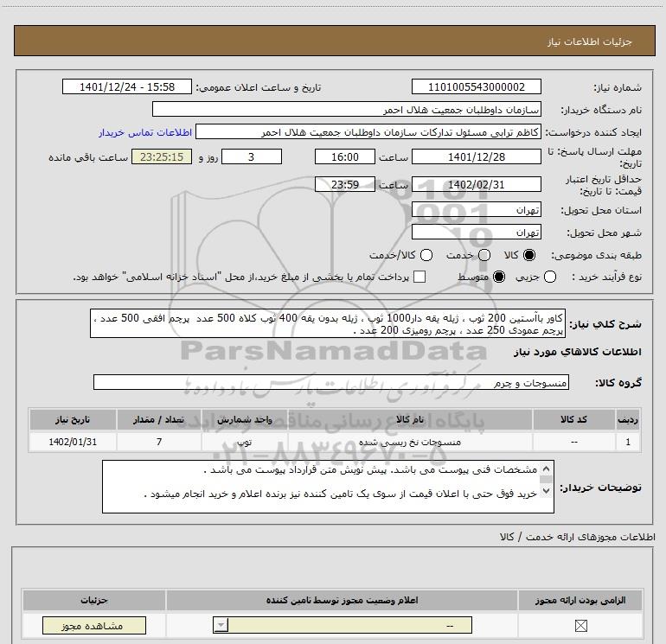Click delivery province field تهران
Screen dimensions: 666x644
(x=476, y=210)
